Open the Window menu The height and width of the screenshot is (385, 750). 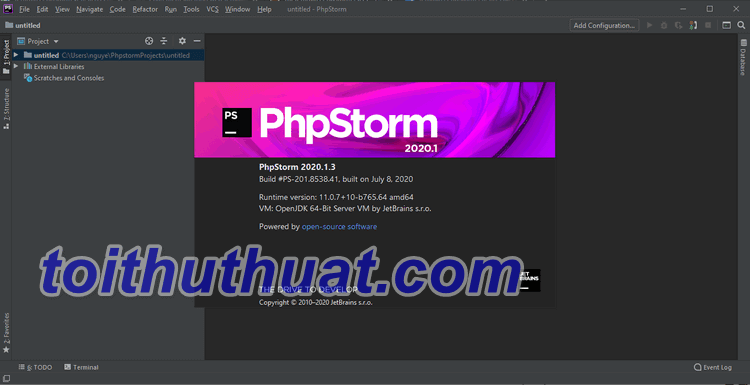[237, 9]
